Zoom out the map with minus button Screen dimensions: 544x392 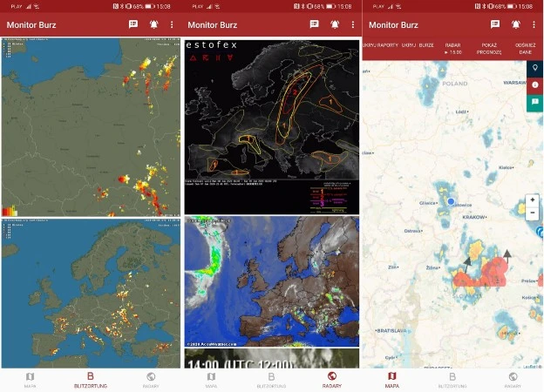532,213
